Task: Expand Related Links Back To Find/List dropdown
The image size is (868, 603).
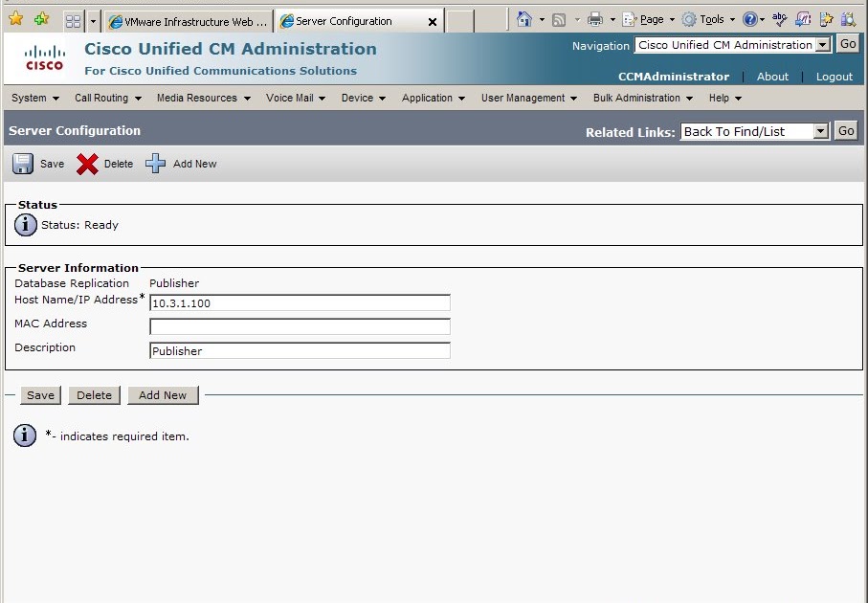Action: pos(754,131)
